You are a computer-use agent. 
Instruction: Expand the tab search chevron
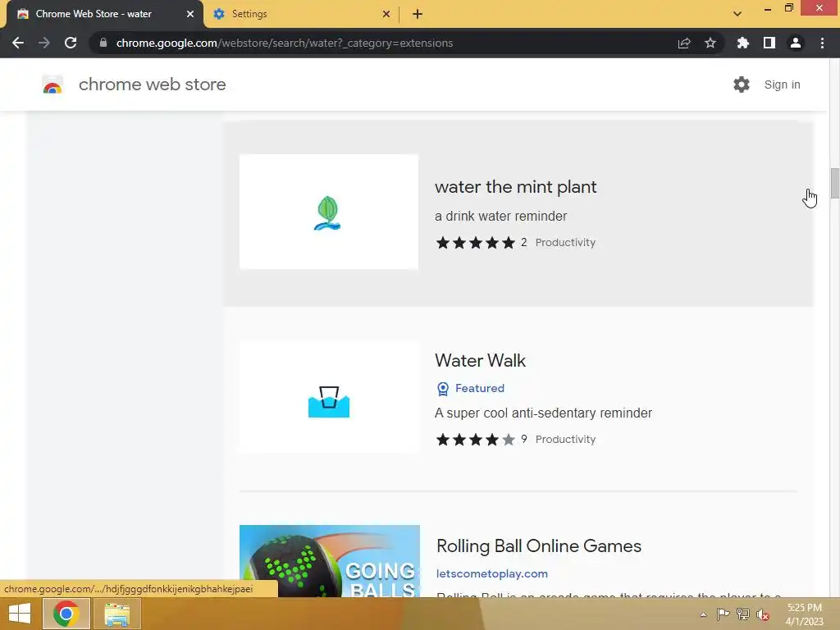737,14
